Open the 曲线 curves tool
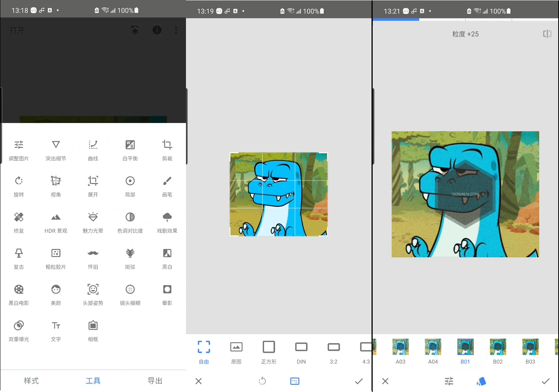This screenshot has height=392, width=559. (x=93, y=150)
